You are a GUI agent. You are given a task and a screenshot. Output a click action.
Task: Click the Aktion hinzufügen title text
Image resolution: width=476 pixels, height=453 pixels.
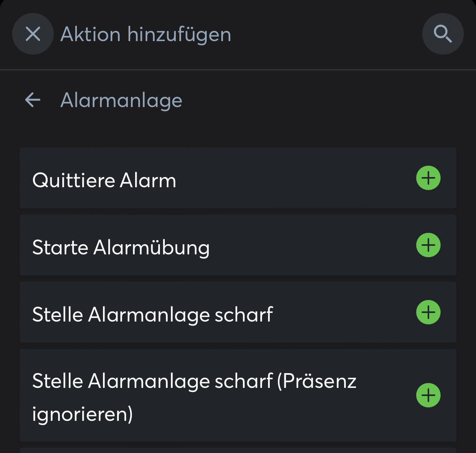coord(146,34)
